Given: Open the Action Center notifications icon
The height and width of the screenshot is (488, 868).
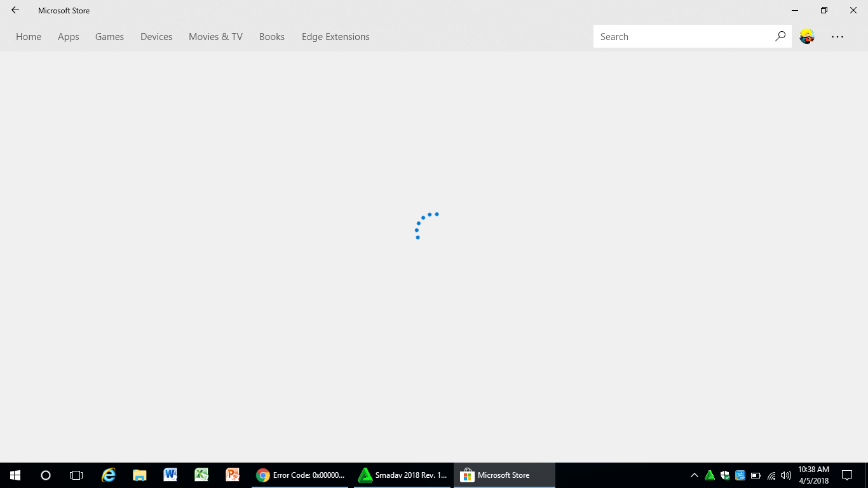Looking at the screenshot, I should tap(847, 475).
